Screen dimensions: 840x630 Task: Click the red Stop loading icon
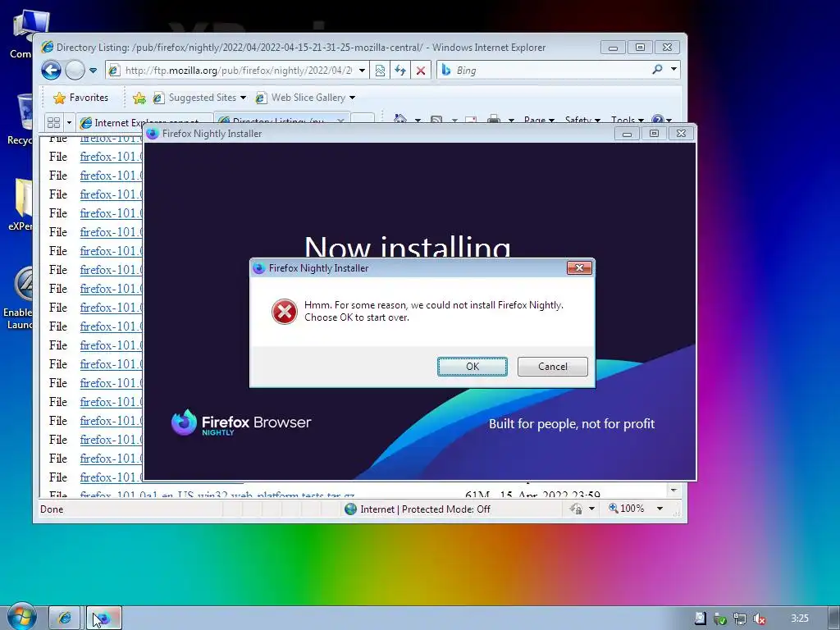click(x=421, y=71)
